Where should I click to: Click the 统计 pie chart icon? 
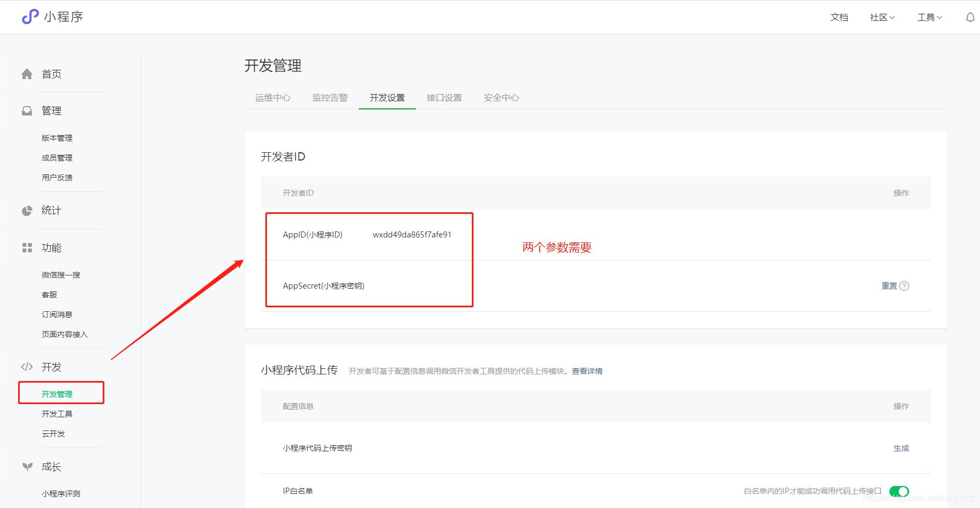pos(26,211)
